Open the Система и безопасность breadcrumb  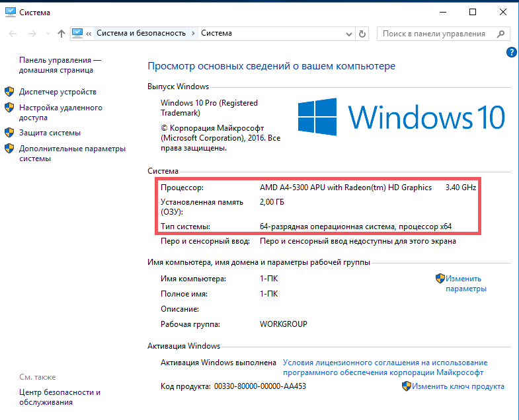(141, 33)
